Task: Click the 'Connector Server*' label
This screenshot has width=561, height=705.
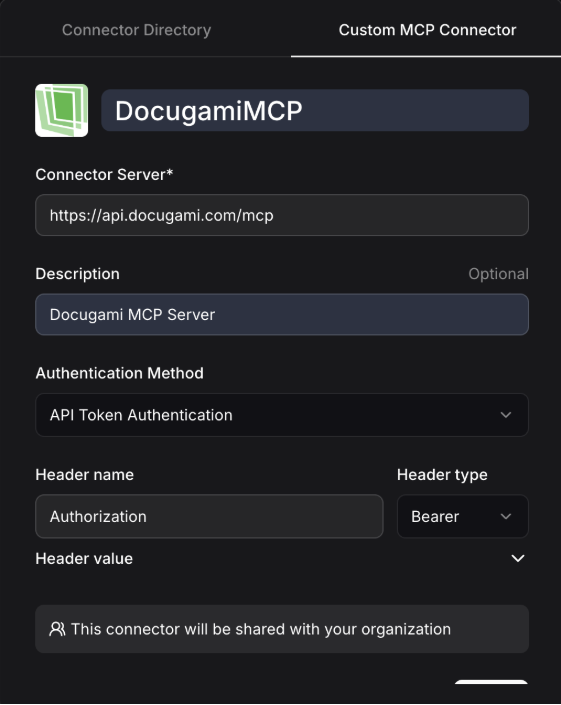Action: 104,174
